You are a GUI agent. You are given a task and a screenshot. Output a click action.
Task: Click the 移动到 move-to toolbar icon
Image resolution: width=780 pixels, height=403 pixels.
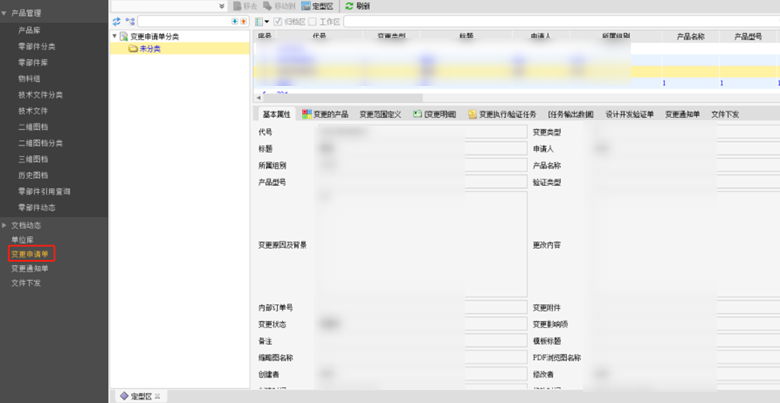(x=268, y=6)
